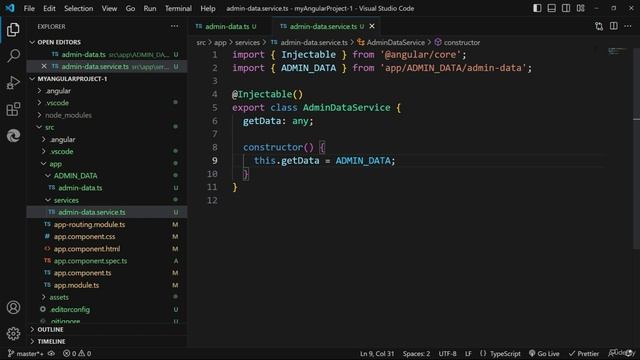This screenshot has height=360, width=640.
Task: Open app-routing.module.ts file
Action: tap(107, 224)
